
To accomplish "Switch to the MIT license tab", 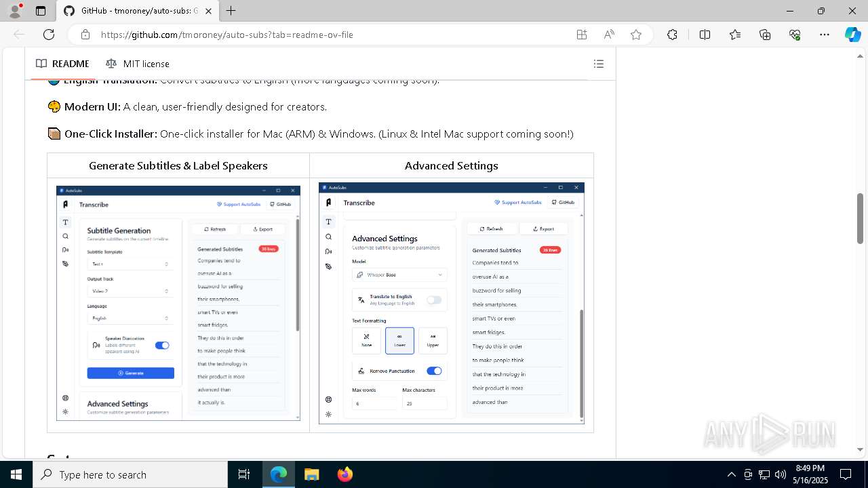I will click(x=138, y=64).
